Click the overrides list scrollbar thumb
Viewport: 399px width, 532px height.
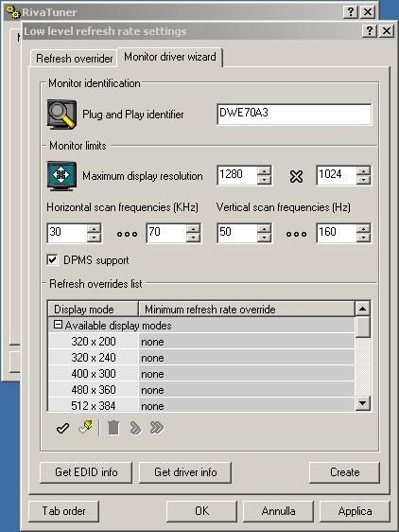pos(363,327)
